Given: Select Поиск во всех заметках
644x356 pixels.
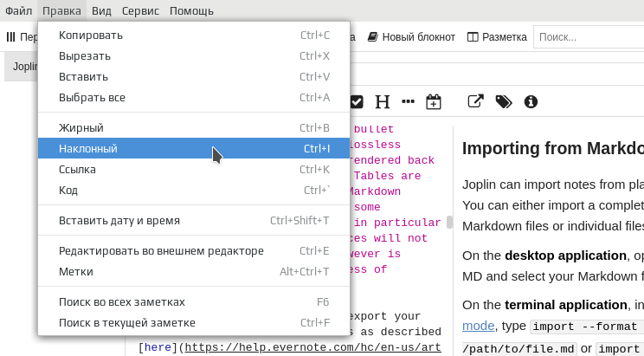Looking at the screenshot, I should click(194, 302).
